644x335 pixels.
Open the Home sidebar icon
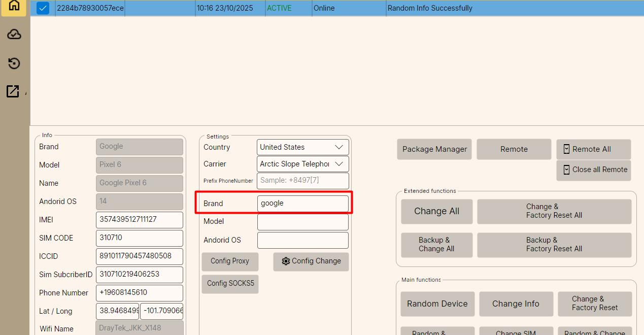(x=14, y=6)
